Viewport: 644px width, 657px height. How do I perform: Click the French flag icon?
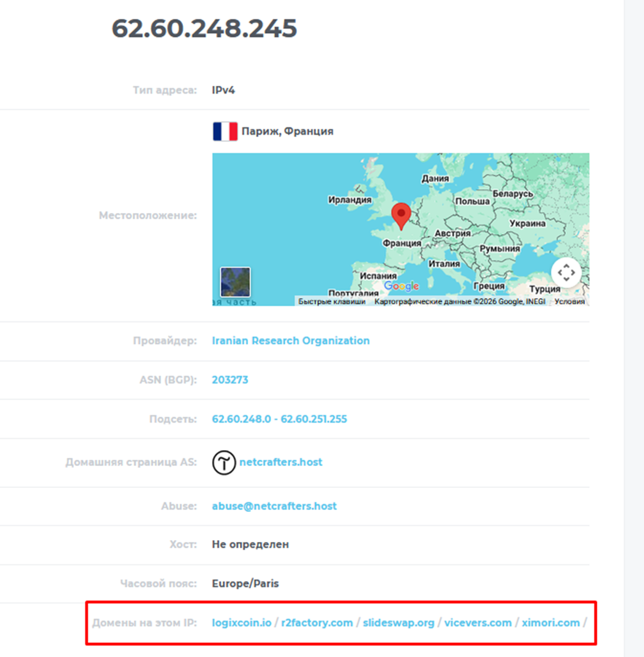click(225, 132)
